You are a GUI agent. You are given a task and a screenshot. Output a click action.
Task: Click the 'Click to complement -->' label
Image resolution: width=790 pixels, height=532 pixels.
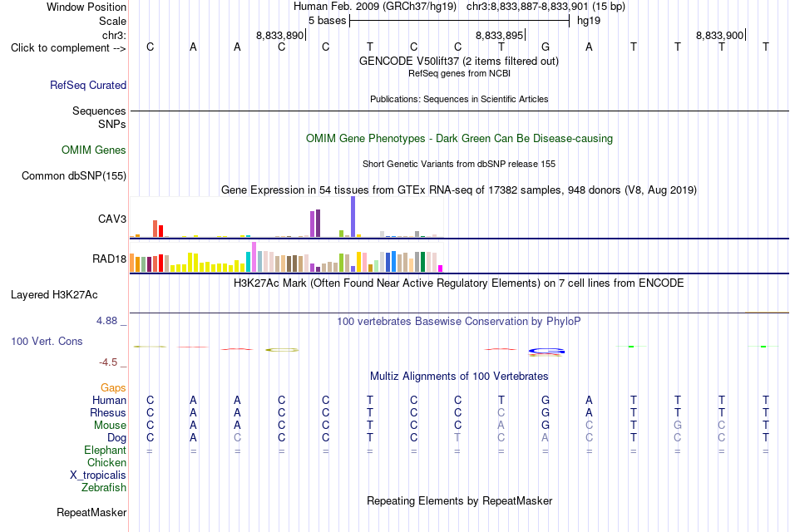click(68, 48)
